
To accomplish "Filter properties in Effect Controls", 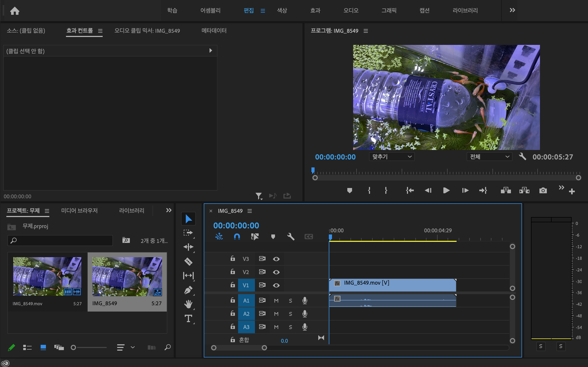I will tap(259, 196).
